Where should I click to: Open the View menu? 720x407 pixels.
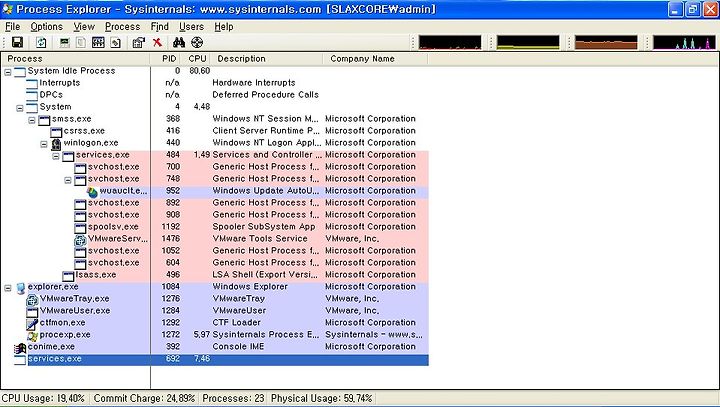[84, 27]
